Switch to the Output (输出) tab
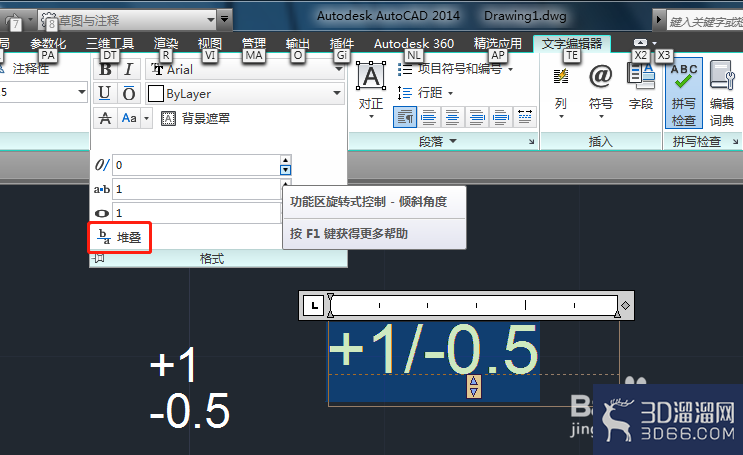Viewport: 743px width, 455px height. 298,44
